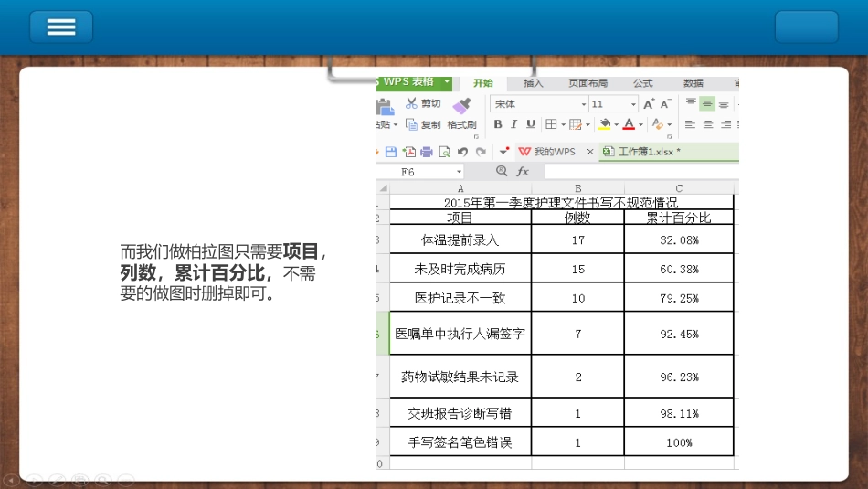Open the clipboard group dialog launcher
Image resolution: width=868 pixels, height=489 pixels.
[x=476, y=136]
